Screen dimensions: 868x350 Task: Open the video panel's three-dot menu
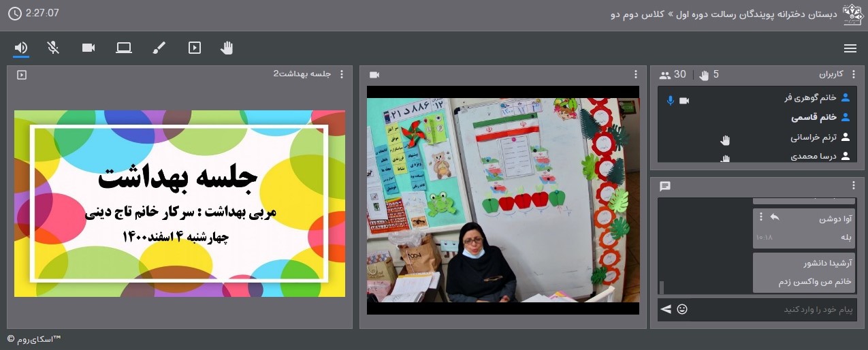636,75
